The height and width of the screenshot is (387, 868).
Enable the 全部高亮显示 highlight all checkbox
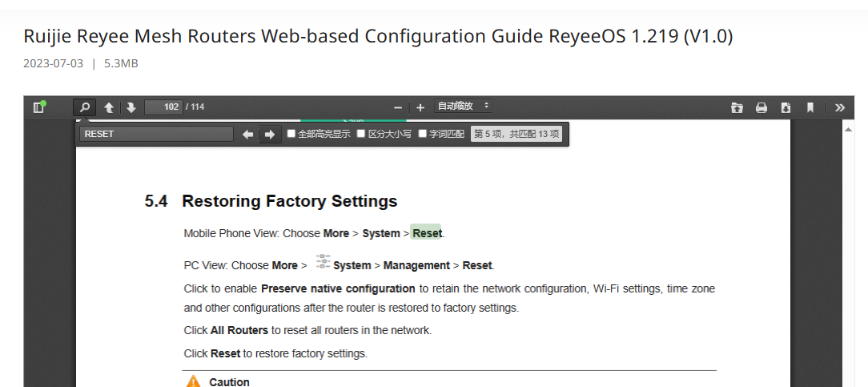[x=291, y=134]
